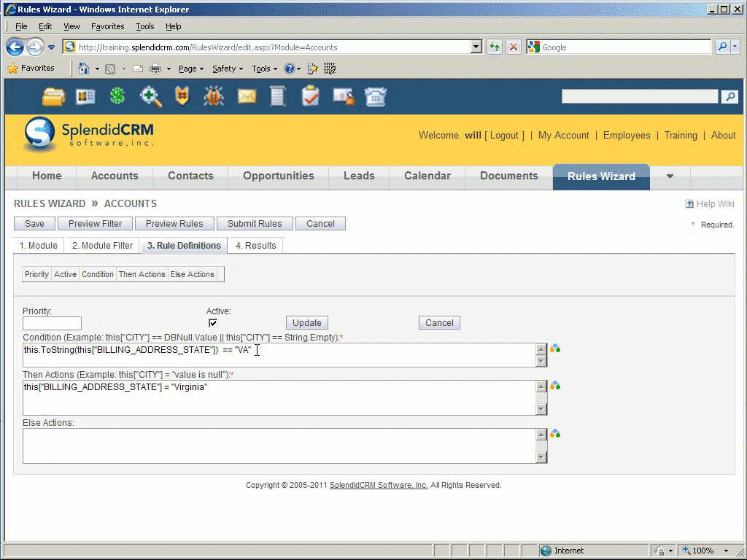
Task: Open the Accounts navigation tab
Action: (115, 176)
